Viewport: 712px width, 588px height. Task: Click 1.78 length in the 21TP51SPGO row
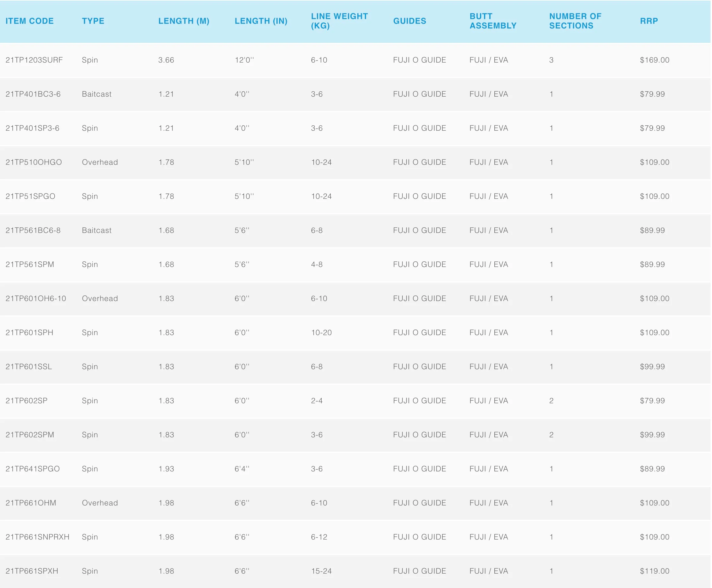(166, 196)
